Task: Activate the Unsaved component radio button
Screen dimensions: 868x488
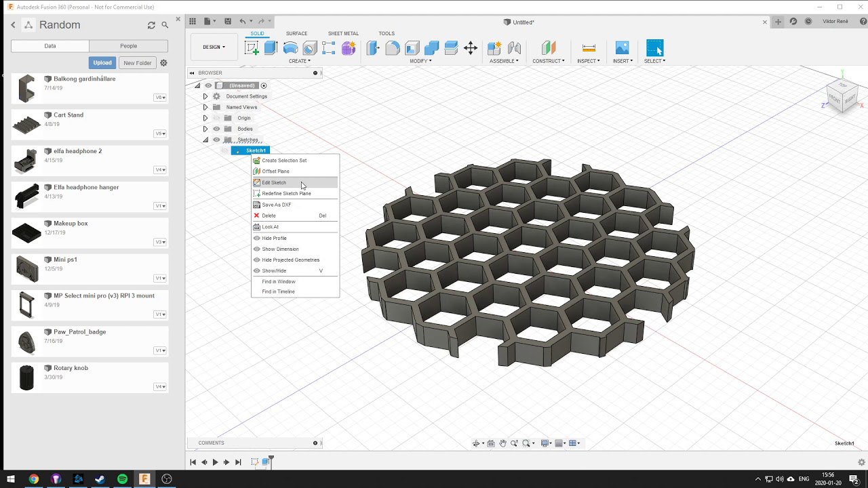Action: [x=264, y=85]
